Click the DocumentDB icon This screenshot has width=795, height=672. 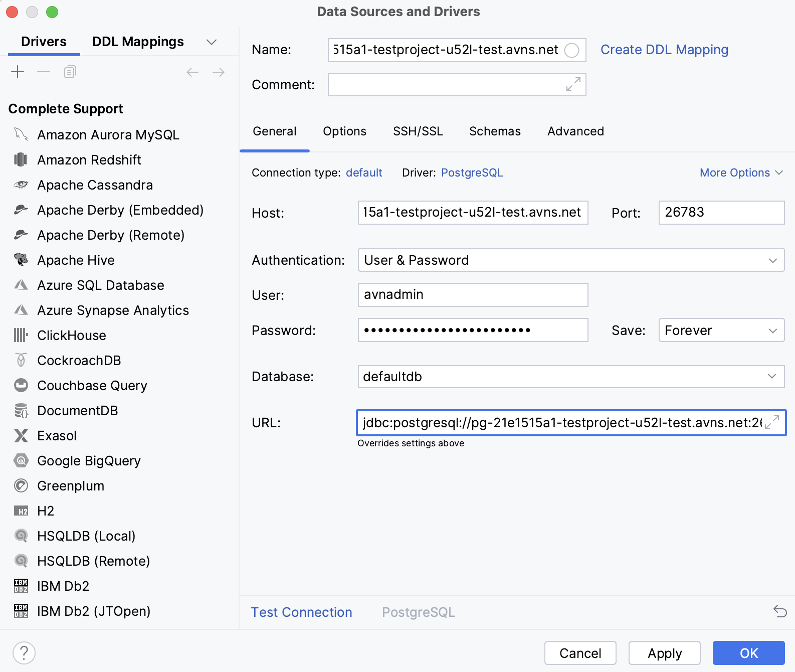(x=21, y=410)
